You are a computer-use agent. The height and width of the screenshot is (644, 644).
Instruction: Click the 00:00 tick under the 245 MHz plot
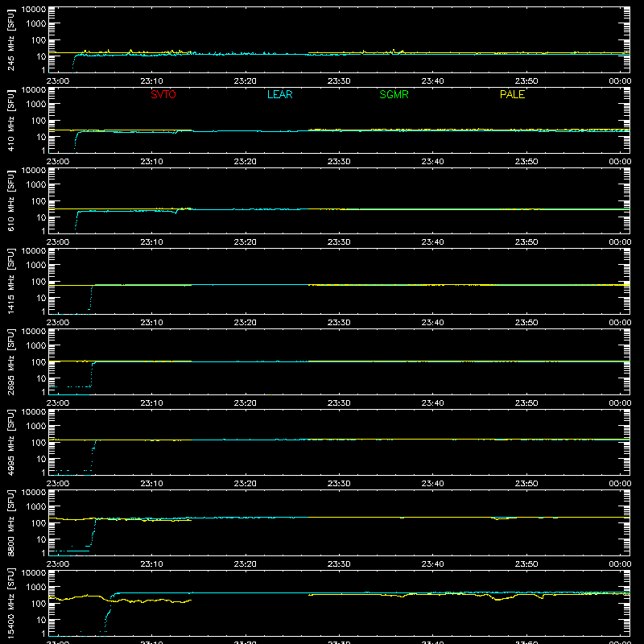(620, 81)
